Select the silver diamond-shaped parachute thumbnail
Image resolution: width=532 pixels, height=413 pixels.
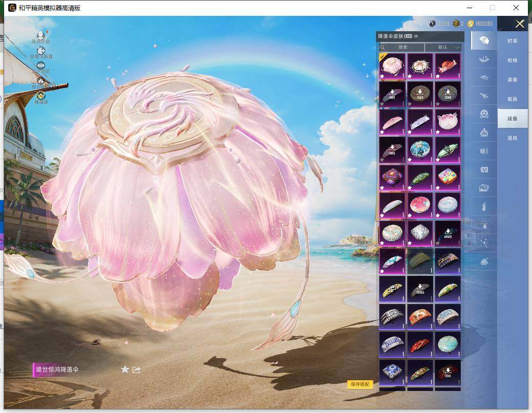(420, 233)
